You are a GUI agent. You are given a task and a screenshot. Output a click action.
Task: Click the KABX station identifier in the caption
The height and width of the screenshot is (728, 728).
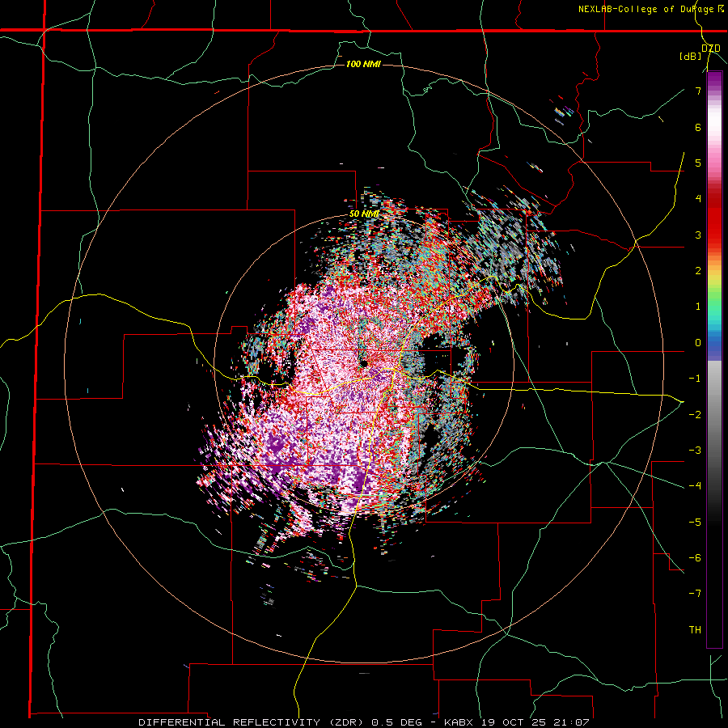pyautogui.click(x=459, y=722)
